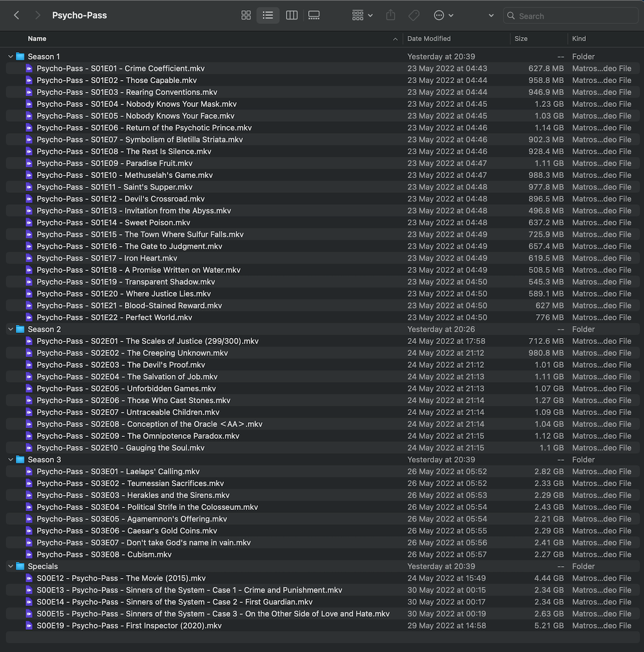
Task: Collapse the Specials folder
Action: (x=10, y=566)
